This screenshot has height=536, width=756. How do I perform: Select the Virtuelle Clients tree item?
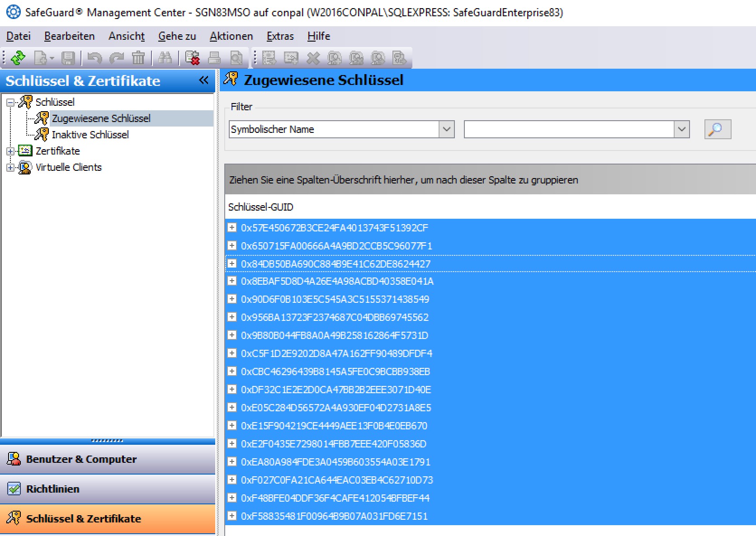coord(69,167)
